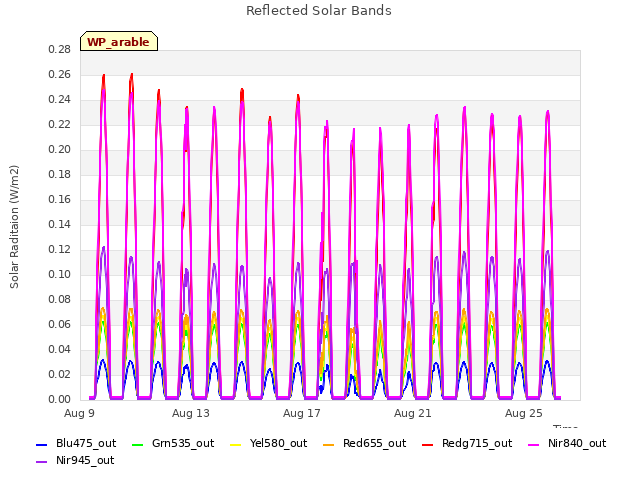
Task: Click the Aug 17 x-axis tick label
Action: (302, 413)
